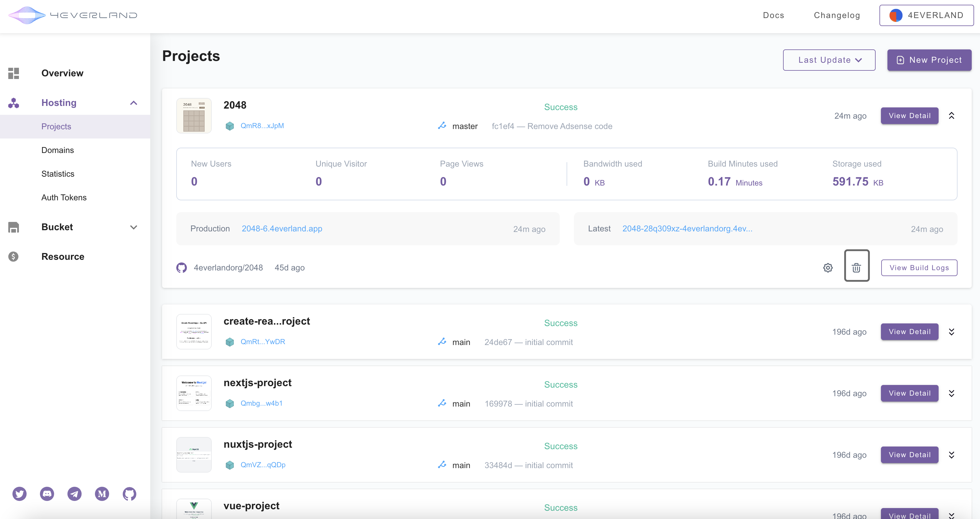Open production link 2048-6.4everland.app

282,228
